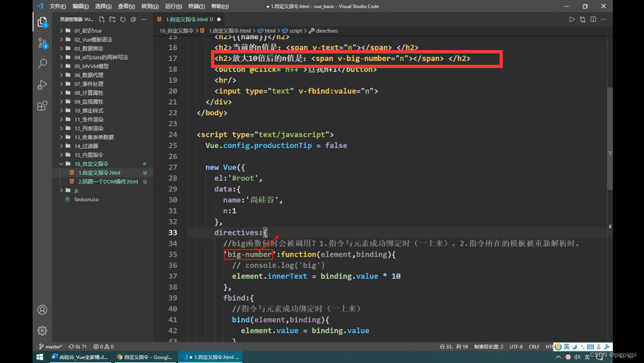Open explorer More Actions ellipsis
This screenshot has height=363, width=644.
coord(144,19)
